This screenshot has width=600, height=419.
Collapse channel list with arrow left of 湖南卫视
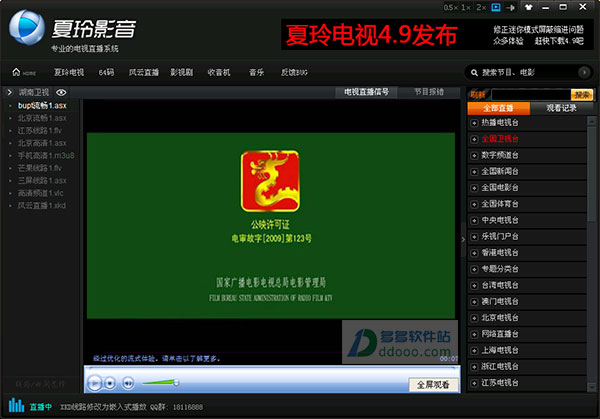click(x=10, y=92)
